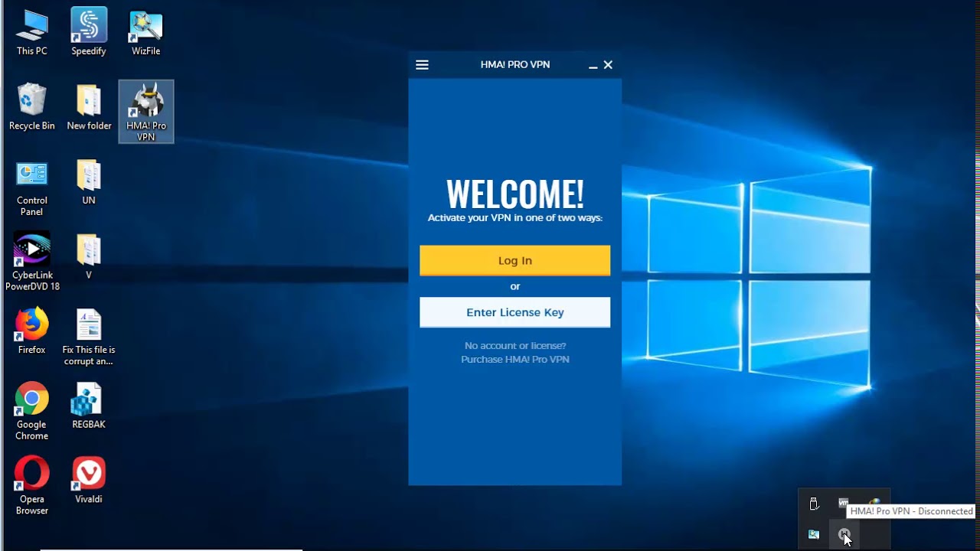Click HMA! Pro VPN tray icon
Image resolution: width=980 pixels, height=551 pixels.
(x=844, y=534)
